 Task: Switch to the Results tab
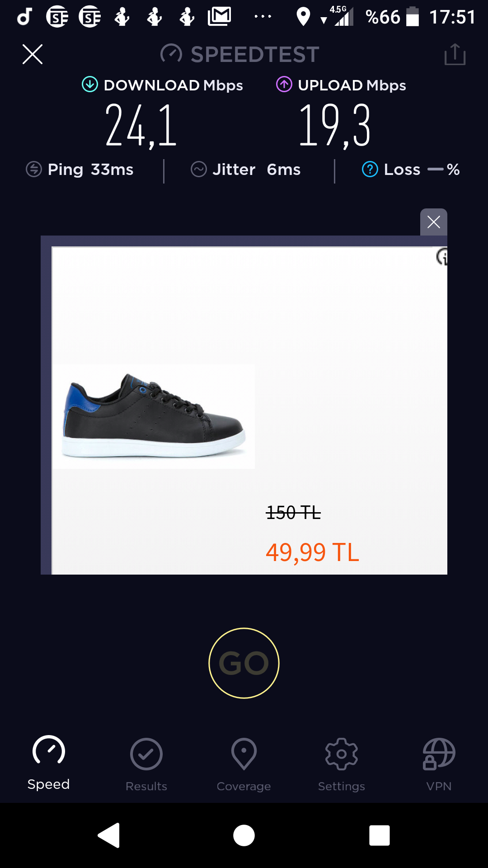pyautogui.click(x=146, y=765)
